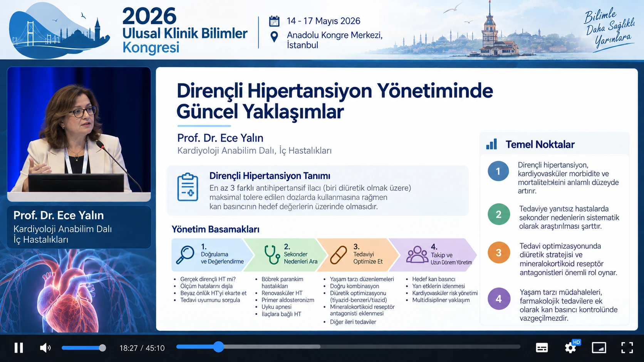Click the location pin icon
Viewport: 644px width, 362px height.
tap(274, 37)
